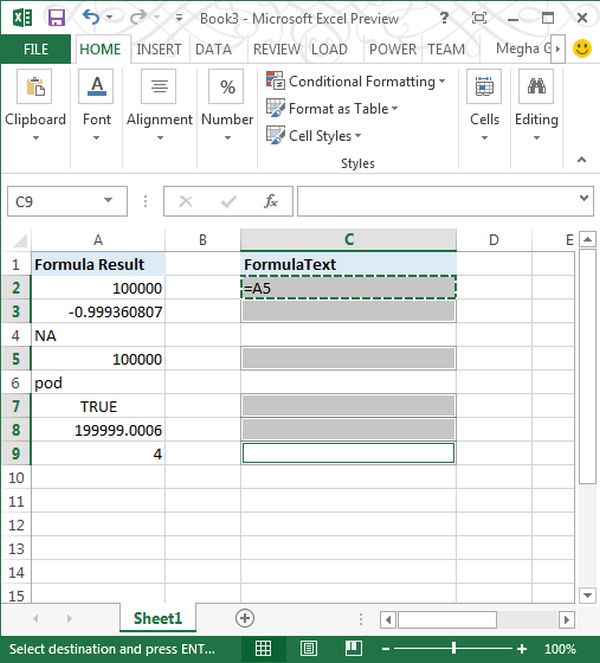The width and height of the screenshot is (600, 663).
Task: Open Insert Function fx dialog
Action: pyautogui.click(x=271, y=201)
